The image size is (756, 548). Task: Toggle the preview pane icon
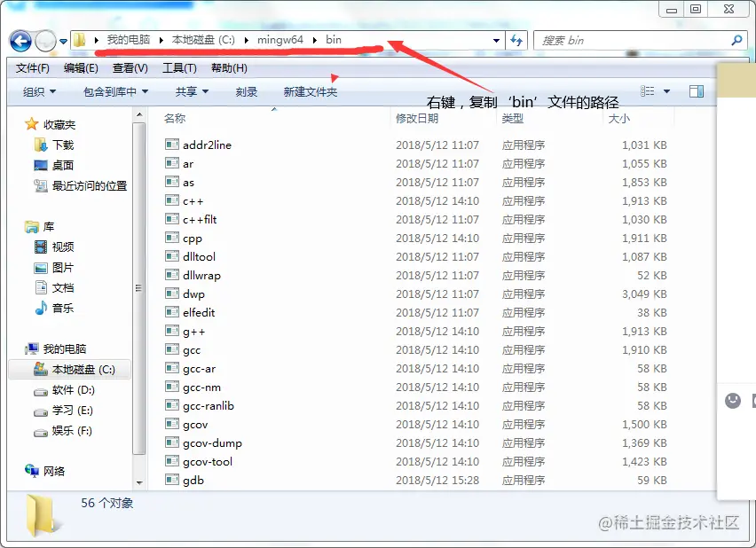[697, 90]
